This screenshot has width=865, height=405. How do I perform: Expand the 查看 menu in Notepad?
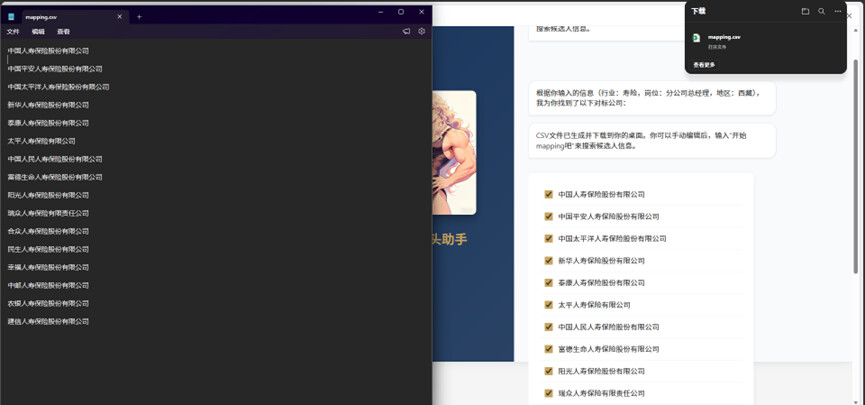point(63,31)
